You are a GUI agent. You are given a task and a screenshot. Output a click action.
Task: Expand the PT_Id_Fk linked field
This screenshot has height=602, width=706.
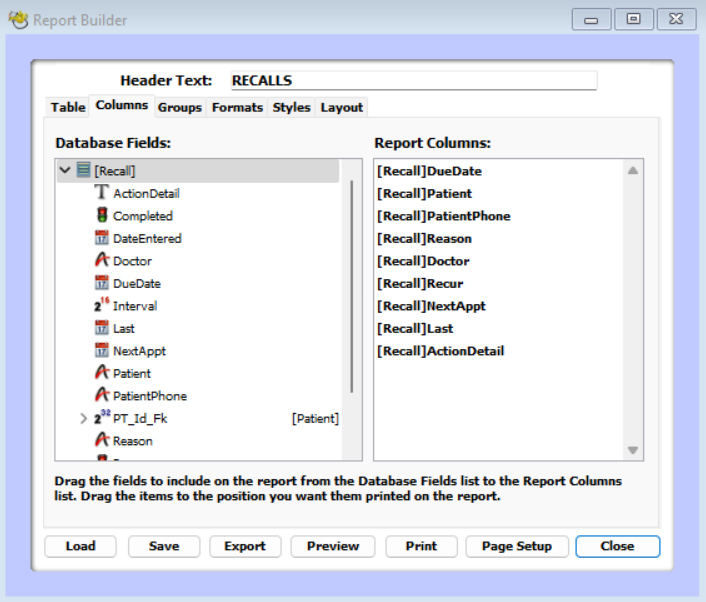tap(83, 419)
